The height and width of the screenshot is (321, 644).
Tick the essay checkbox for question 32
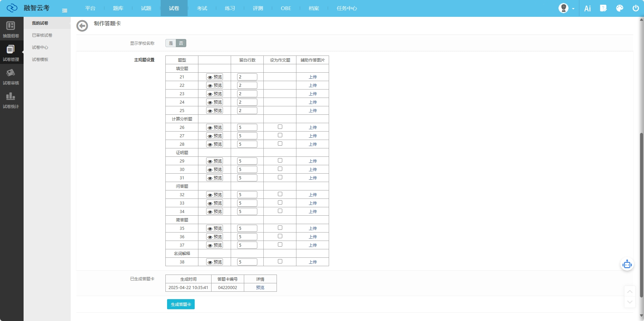280,194
